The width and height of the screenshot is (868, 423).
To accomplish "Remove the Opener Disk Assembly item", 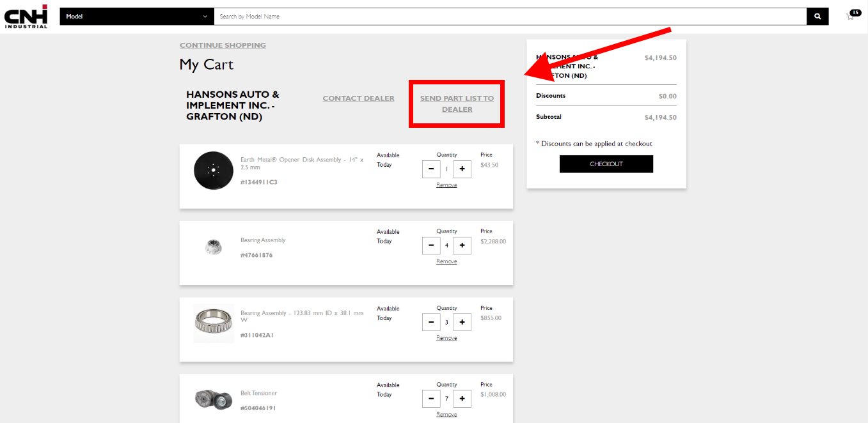I will point(446,185).
